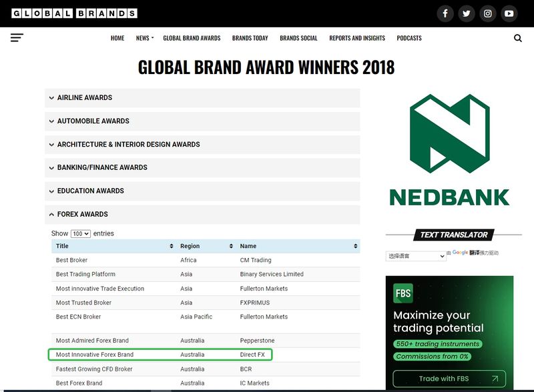
Task: Expand the Banking/Finance Awards section
Action: pyautogui.click(x=202, y=168)
